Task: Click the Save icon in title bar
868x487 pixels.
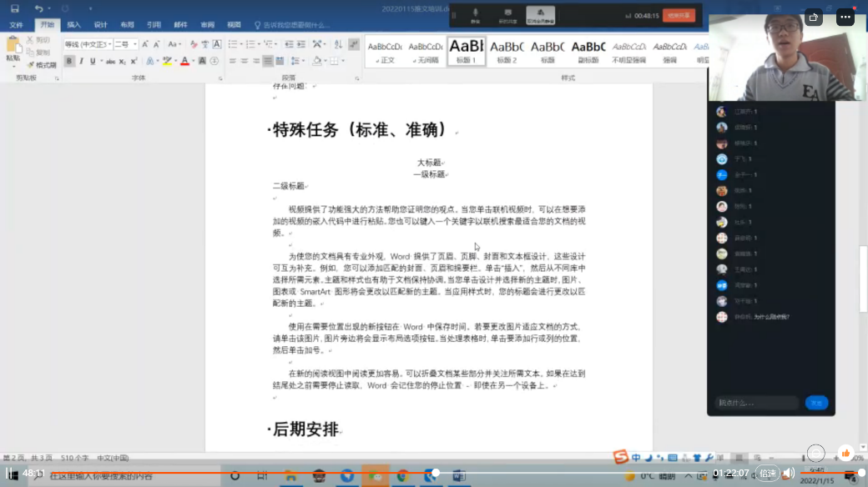Action: 15,8
